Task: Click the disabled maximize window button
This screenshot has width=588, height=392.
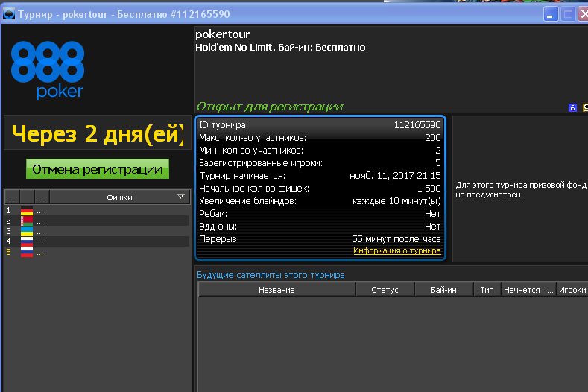Action: [568, 15]
